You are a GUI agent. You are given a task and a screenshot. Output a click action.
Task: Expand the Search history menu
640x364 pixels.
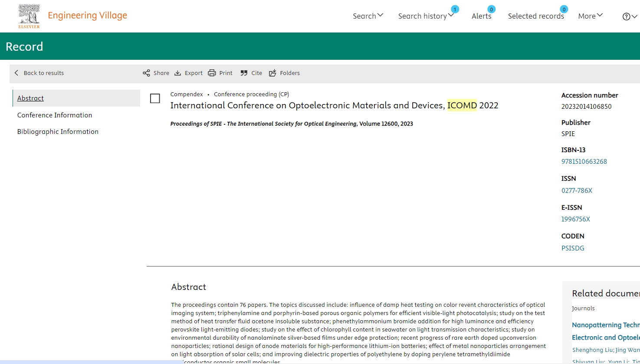[426, 16]
